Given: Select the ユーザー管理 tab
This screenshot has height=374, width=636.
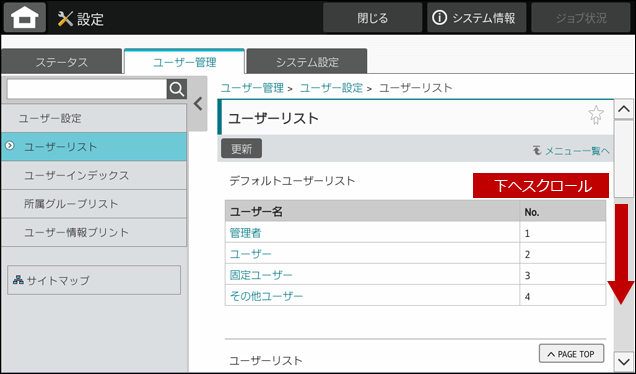Looking at the screenshot, I should coord(185,62).
